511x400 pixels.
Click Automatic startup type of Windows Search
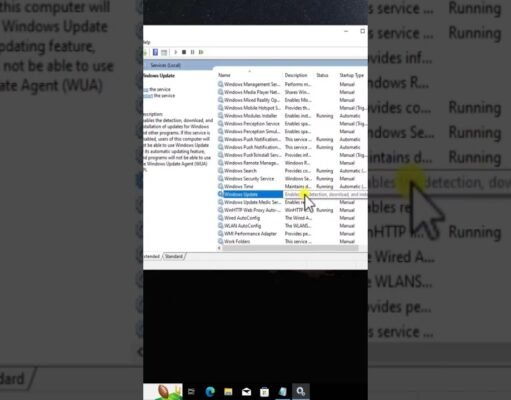[352, 171]
